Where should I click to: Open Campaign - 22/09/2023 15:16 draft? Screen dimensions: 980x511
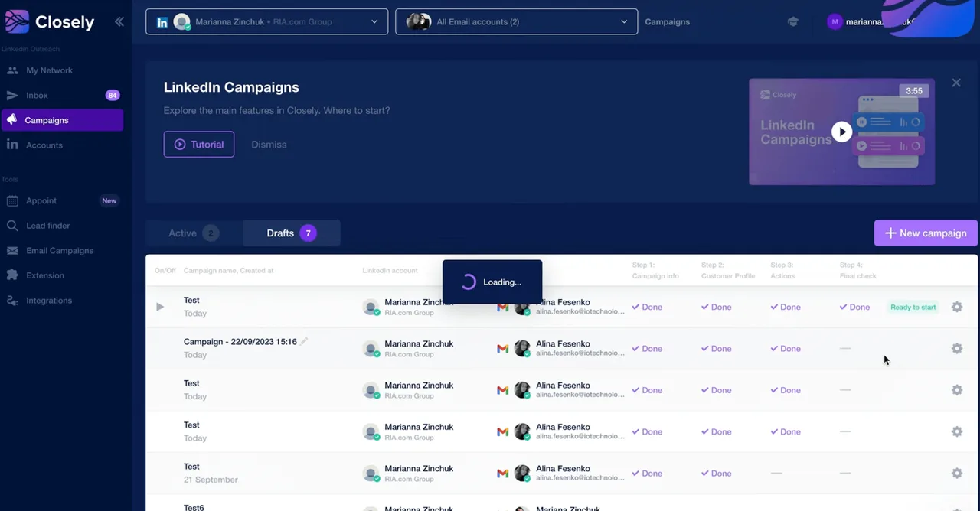pos(240,342)
